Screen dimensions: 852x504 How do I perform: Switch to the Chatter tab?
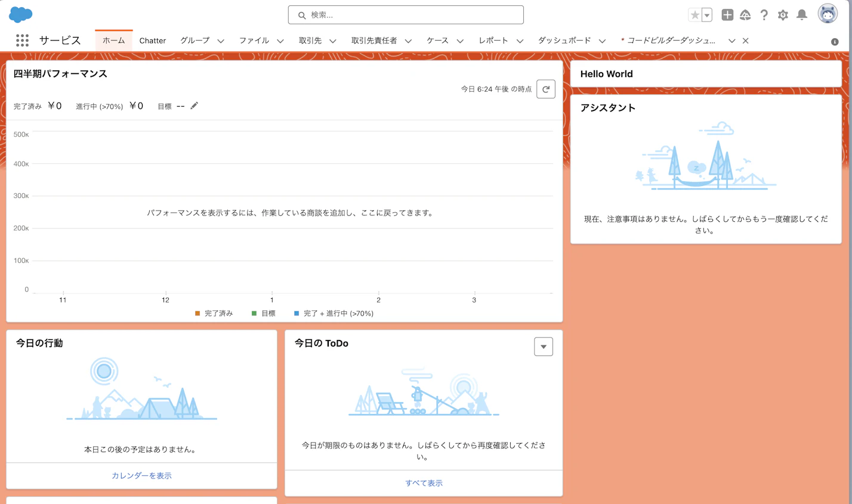[153, 41]
